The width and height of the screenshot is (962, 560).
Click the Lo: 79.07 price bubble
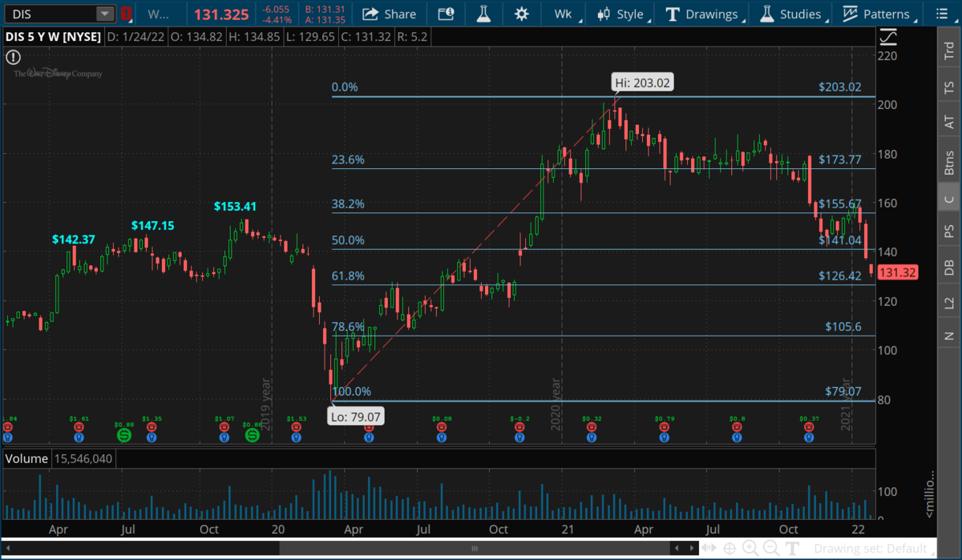point(357,415)
